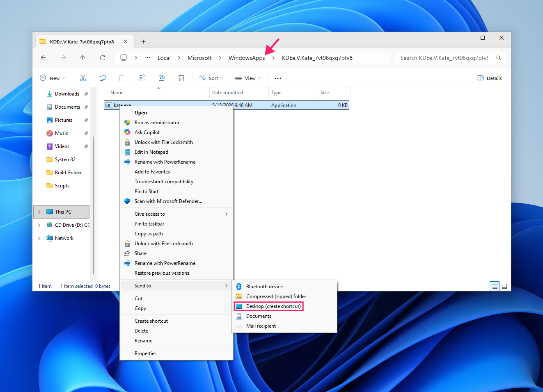Viewport: 543px width, 392px height.
Task: Select Ask Copilot menu entry
Action: [x=176, y=132]
